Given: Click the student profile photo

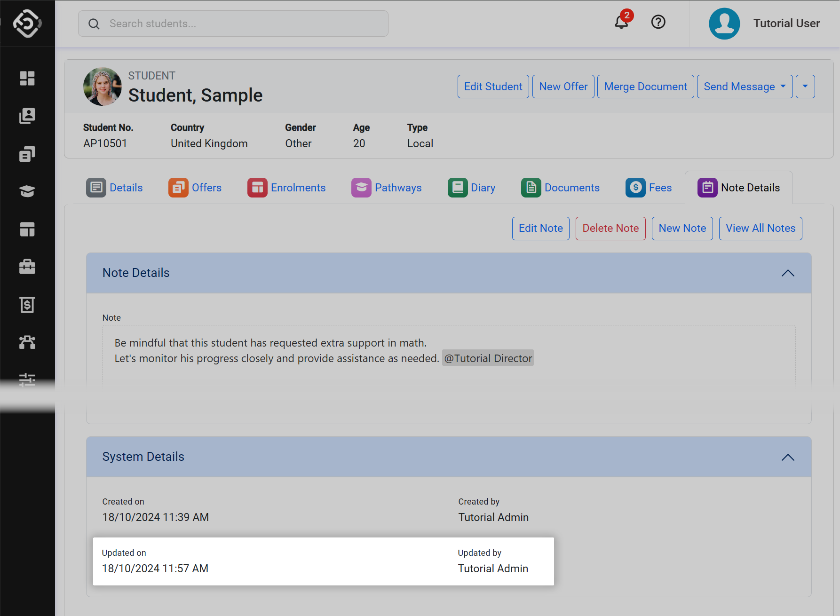Looking at the screenshot, I should point(103,87).
